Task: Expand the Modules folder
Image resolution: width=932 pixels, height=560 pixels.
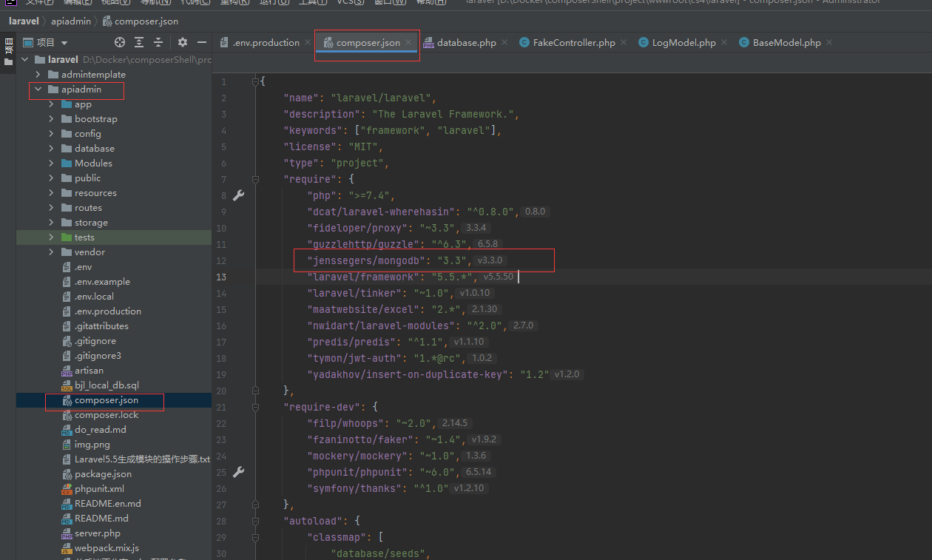Action: point(51,163)
